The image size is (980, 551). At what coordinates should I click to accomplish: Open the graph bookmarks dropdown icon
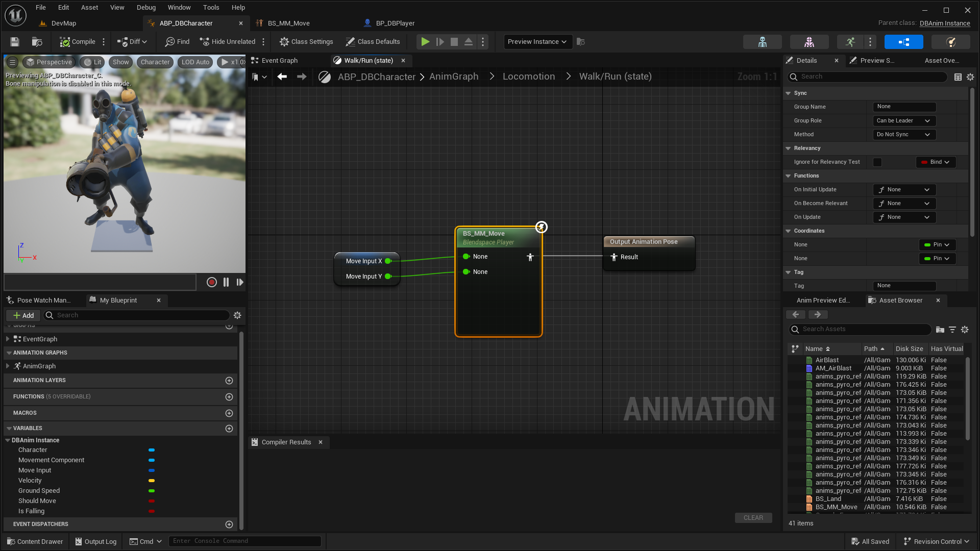click(259, 77)
